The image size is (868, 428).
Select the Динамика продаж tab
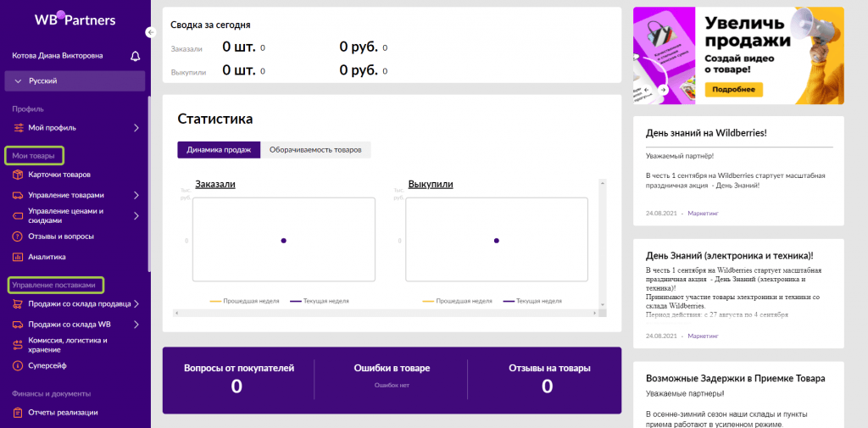point(219,150)
